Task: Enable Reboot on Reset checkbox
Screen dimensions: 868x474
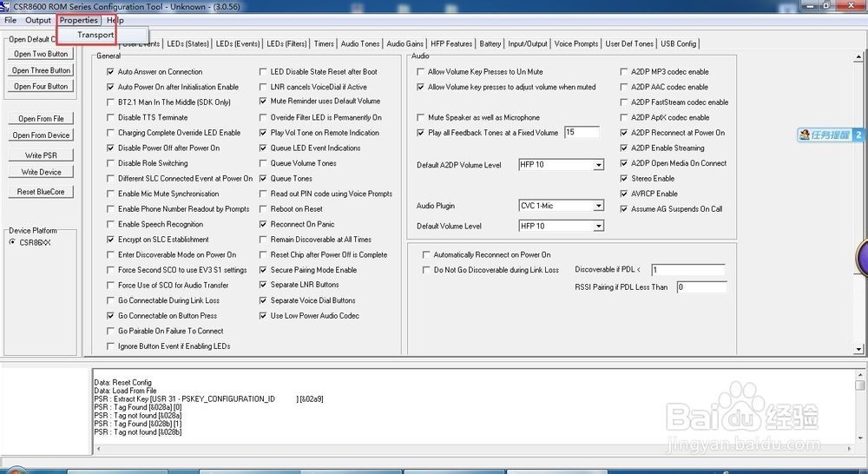Action: (263, 208)
